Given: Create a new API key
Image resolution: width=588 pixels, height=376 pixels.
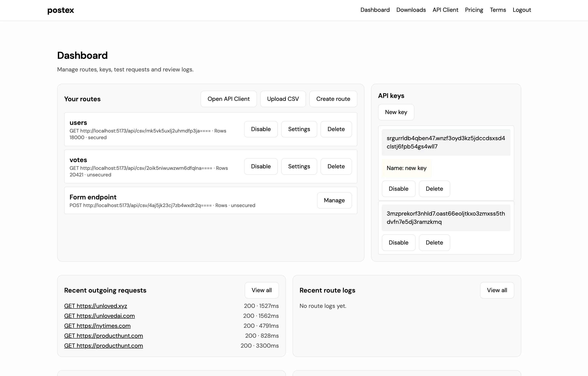Looking at the screenshot, I should pos(396,112).
